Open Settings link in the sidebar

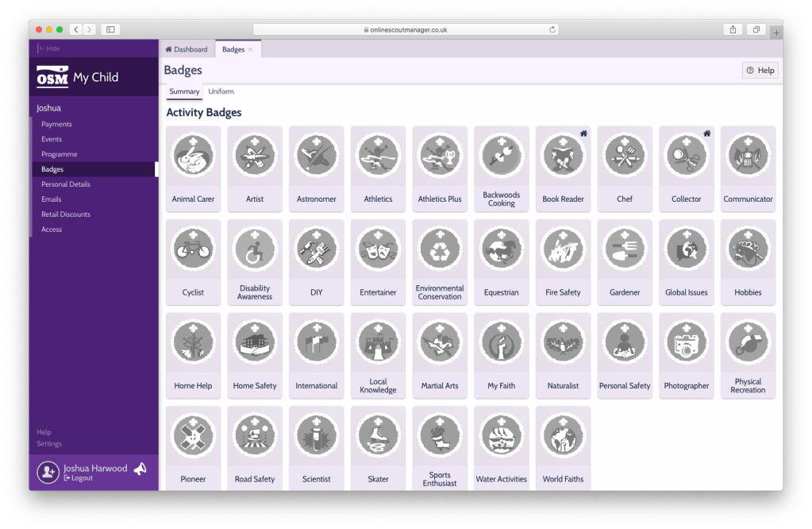[48, 443]
